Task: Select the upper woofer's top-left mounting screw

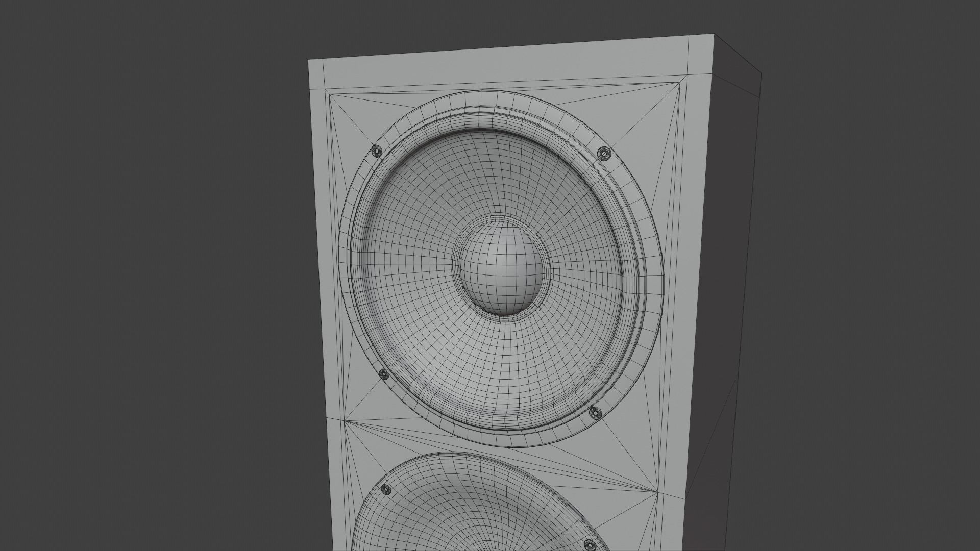Action: [x=376, y=152]
